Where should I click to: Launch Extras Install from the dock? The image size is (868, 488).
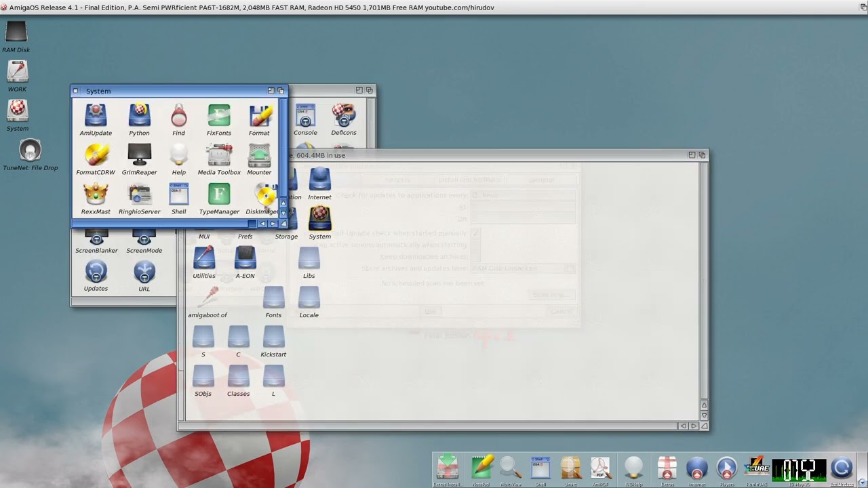[448, 469]
